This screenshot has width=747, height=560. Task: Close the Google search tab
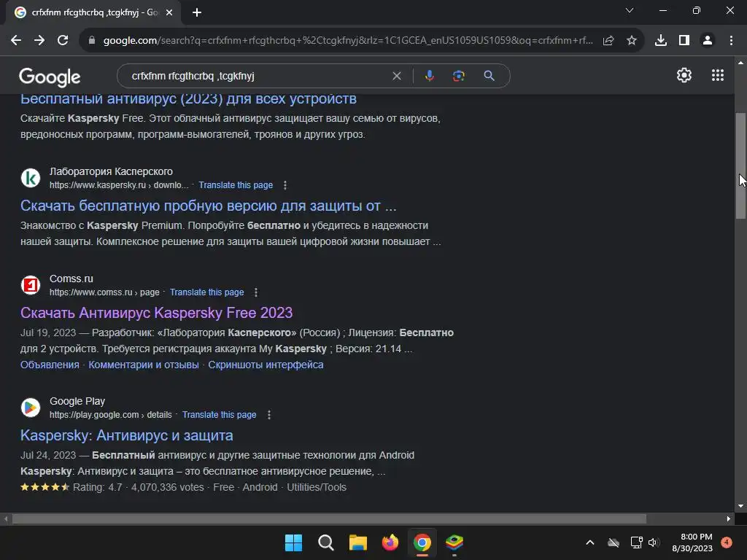[169, 12]
